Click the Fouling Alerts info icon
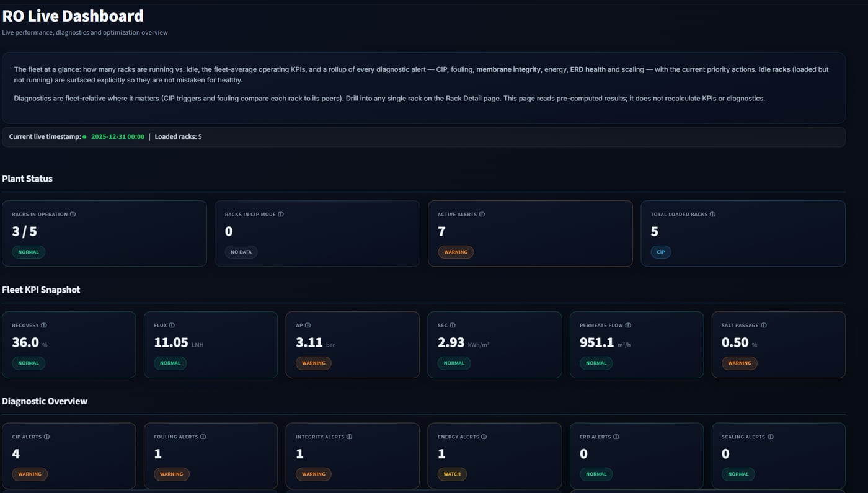 click(203, 437)
